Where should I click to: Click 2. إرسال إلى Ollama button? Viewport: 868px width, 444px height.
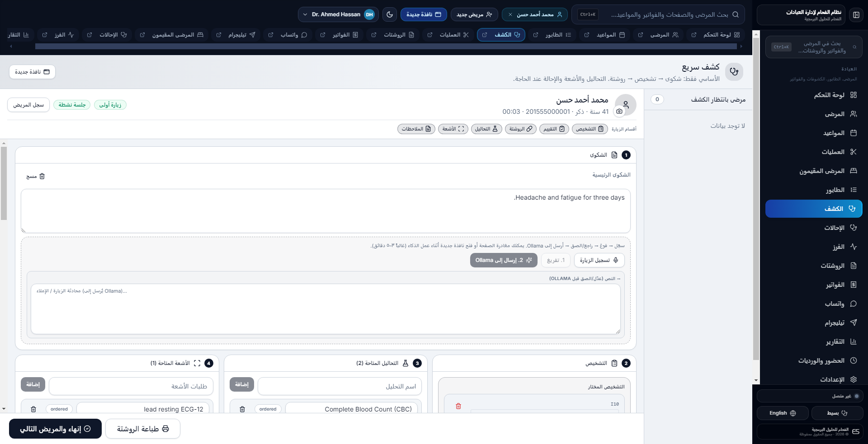point(504,260)
